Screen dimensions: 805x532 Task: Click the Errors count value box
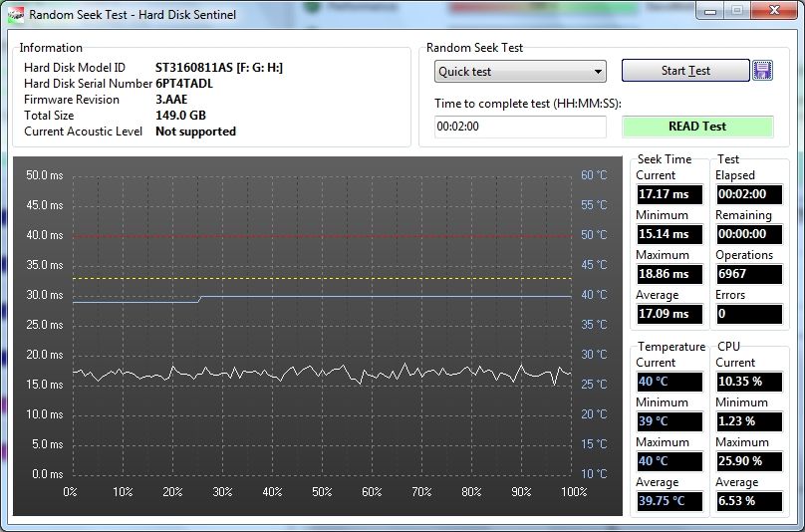[748, 314]
